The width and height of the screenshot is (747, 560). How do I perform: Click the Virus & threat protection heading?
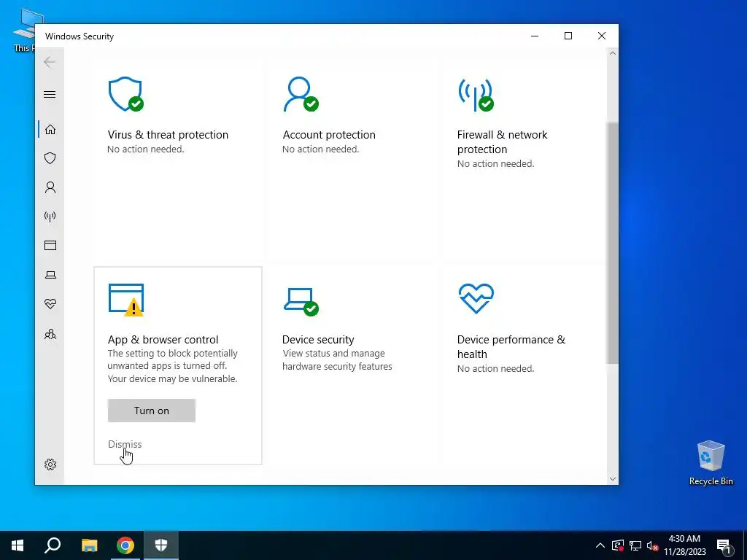tap(168, 135)
